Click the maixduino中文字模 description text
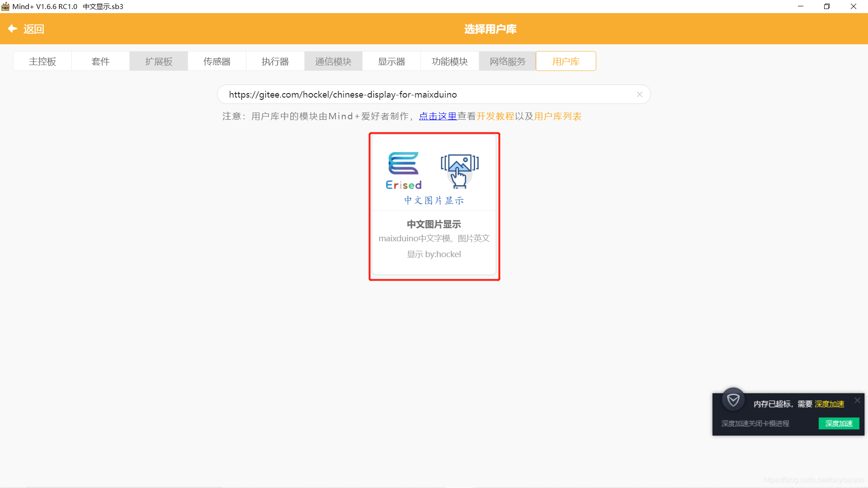The image size is (868, 488). (434, 238)
